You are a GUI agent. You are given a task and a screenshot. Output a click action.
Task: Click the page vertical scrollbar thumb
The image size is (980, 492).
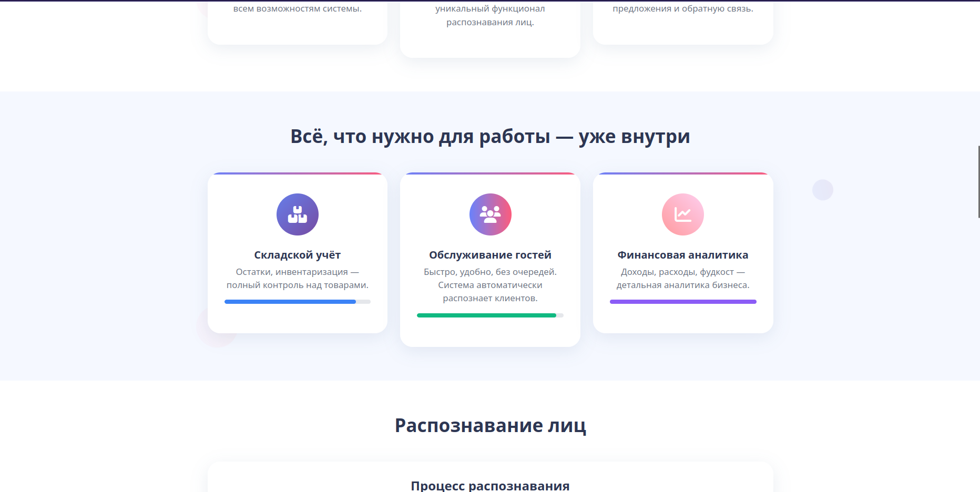point(978,182)
